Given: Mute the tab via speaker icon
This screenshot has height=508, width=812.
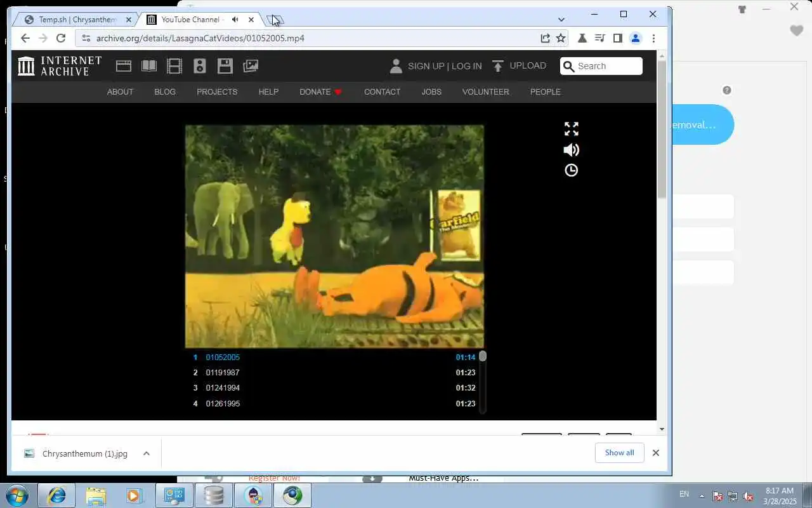Looking at the screenshot, I should click(x=235, y=20).
